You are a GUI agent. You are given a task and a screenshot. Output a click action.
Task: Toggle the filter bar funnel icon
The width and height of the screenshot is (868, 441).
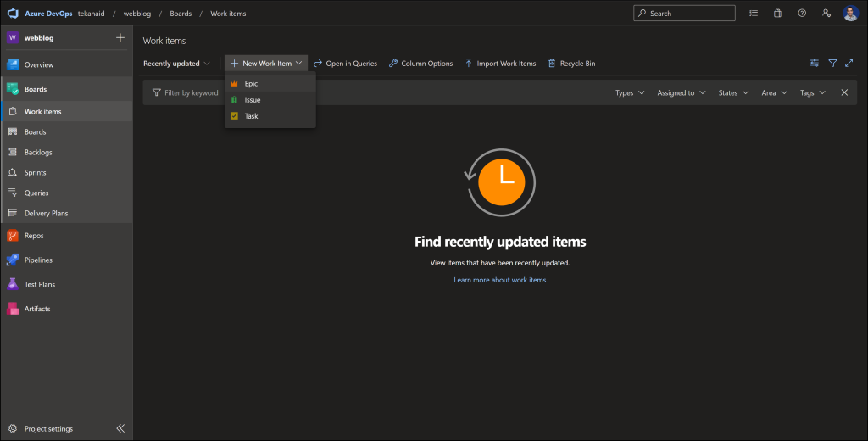click(832, 64)
